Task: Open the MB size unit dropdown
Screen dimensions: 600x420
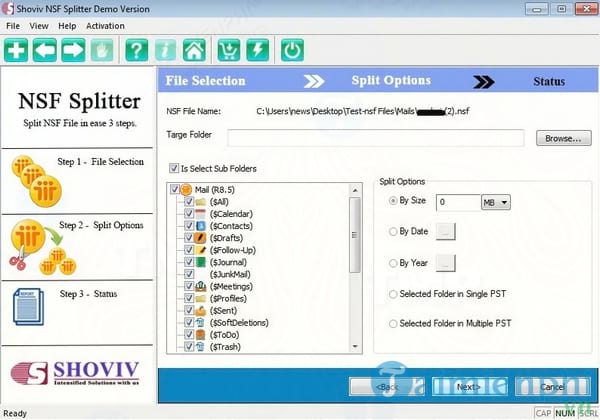Action: pos(496,202)
